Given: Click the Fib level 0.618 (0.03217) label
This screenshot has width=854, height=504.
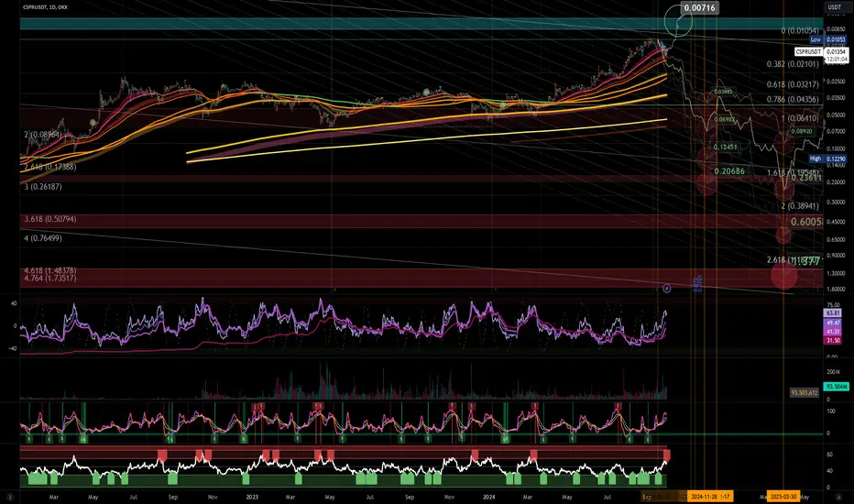Looking at the screenshot, I should (x=793, y=84).
